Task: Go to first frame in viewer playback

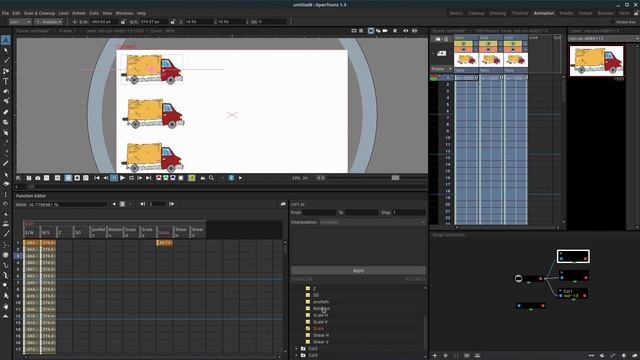Action: [x=97, y=178]
